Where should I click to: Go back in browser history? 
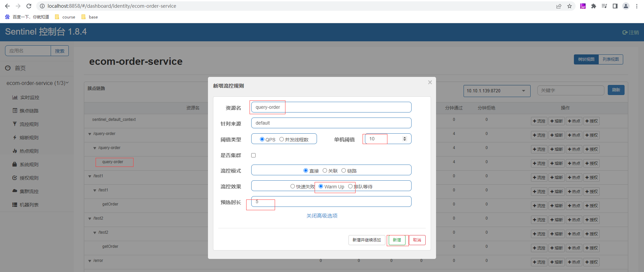pyautogui.click(x=7, y=6)
